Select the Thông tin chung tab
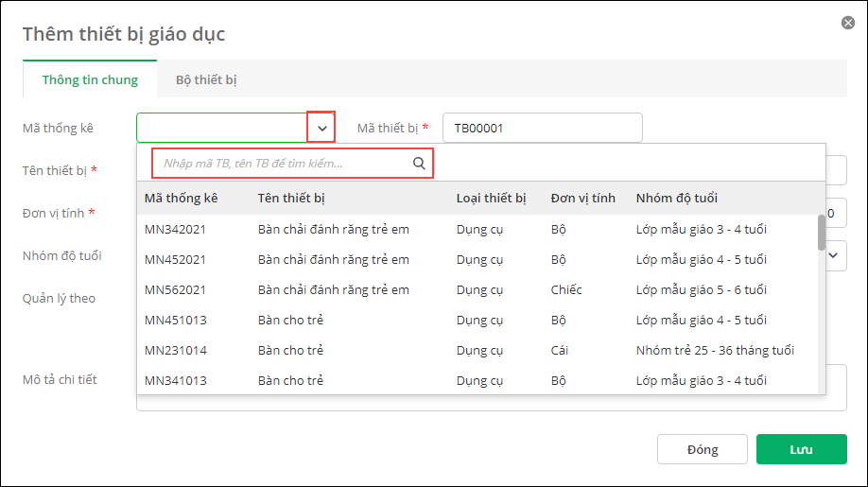Screen dimensions: 868x487 (x=90, y=79)
